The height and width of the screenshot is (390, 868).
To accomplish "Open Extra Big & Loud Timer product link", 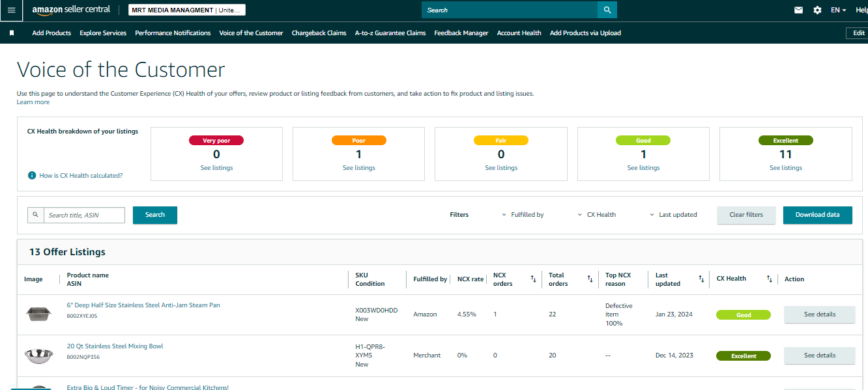I will point(148,387).
